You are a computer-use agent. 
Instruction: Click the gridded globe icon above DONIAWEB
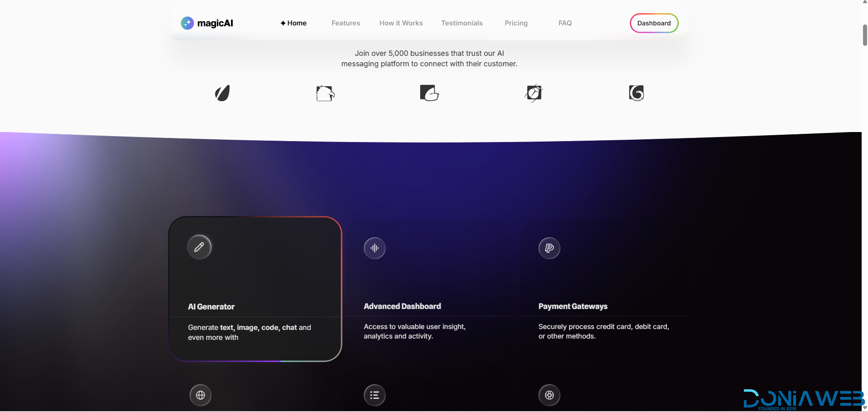tap(549, 395)
